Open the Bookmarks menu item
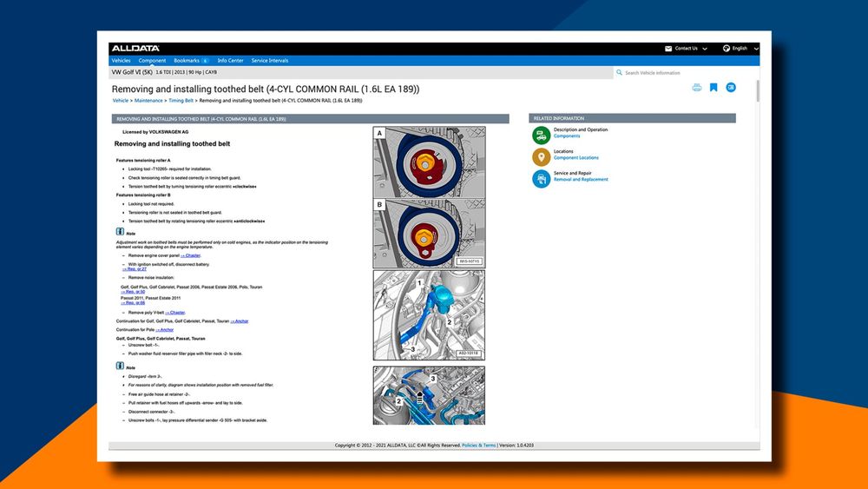 pyautogui.click(x=187, y=60)
